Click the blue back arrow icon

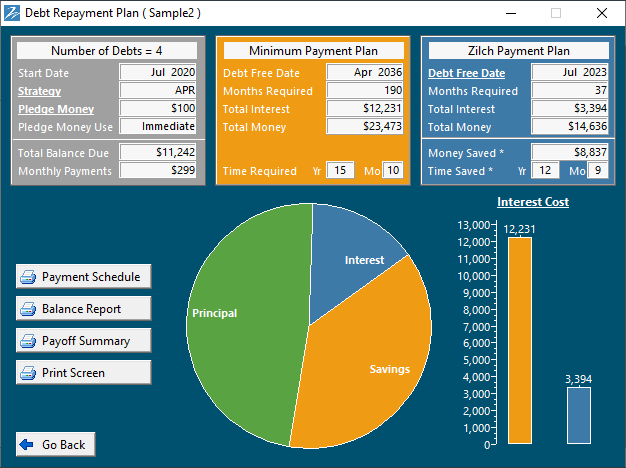tap(26, 445)
